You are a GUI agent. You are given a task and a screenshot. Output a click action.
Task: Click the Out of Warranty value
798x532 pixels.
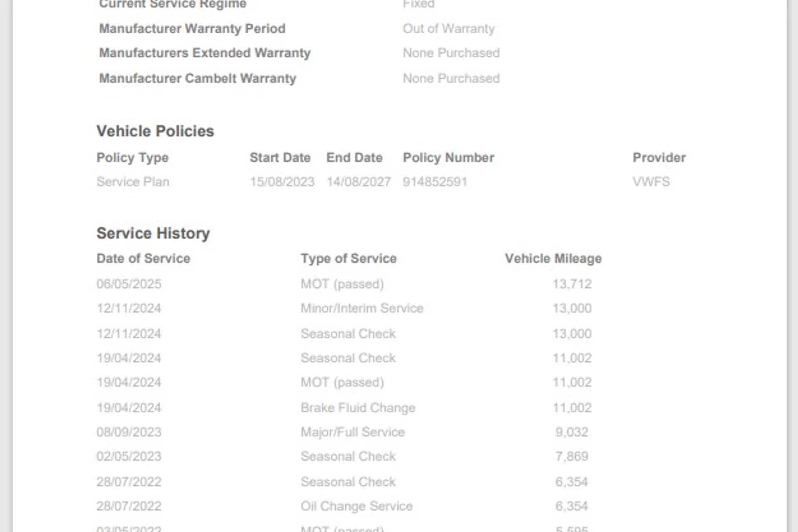[448, 29]
